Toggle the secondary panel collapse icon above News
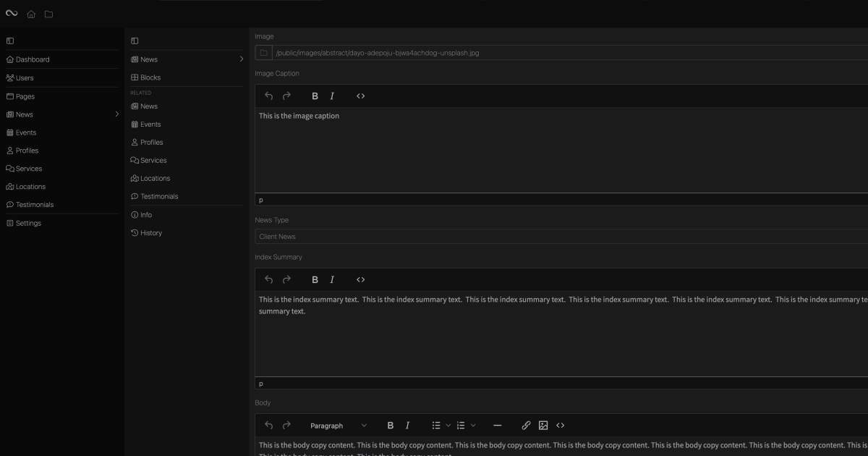Screen dimensions: 868x456 133,41
